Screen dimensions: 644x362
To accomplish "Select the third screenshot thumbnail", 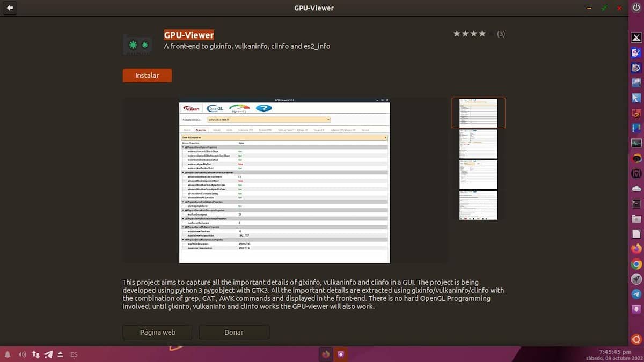I will click(x=478, y=174).
